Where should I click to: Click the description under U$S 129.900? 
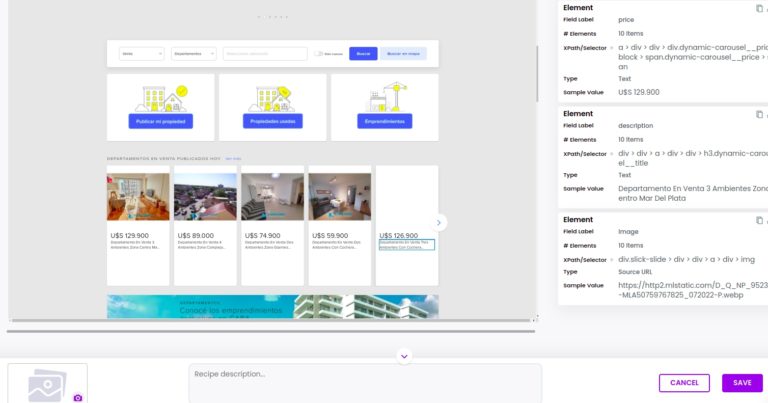click(135, 245)
